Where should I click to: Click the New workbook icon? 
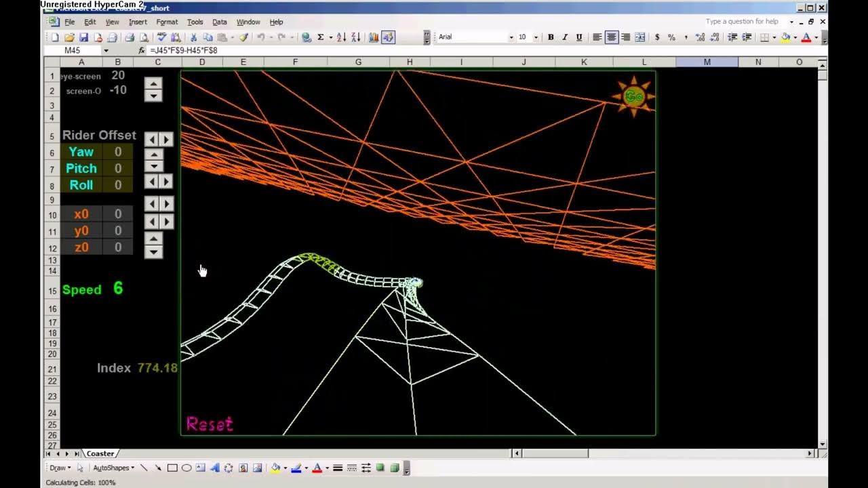click(x=54, y=37)
